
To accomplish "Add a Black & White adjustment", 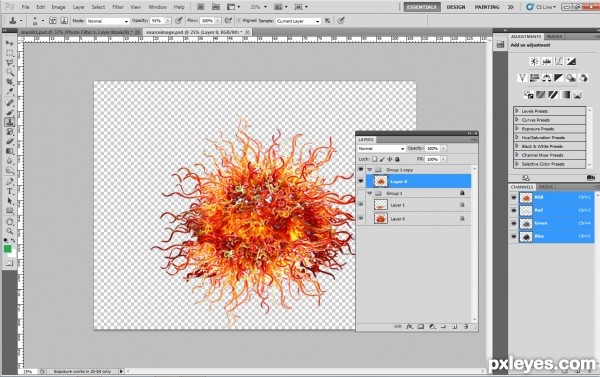I will pyautogui.click(x=559, y=78).
